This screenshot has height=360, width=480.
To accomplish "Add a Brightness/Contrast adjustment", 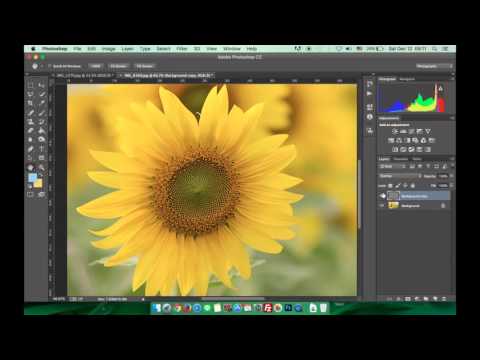I will (x=395, y=131).
